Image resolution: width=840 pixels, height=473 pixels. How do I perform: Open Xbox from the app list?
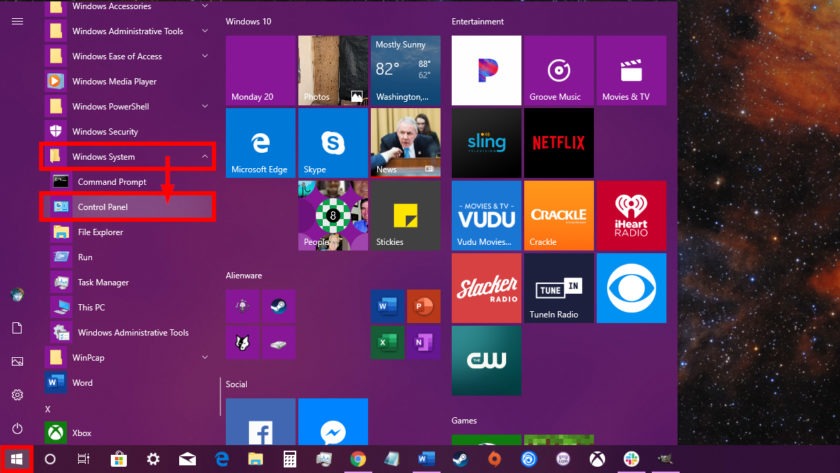click(127, 433)
